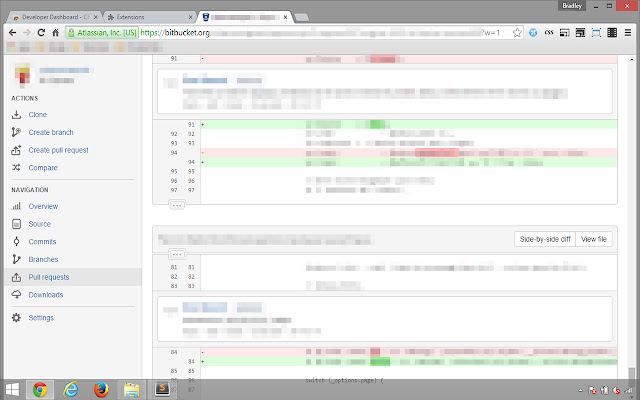The width and height of the screenshot is (640, 400).
Task: Close the Developer Dashboard tab
Action: pos(96,17)
